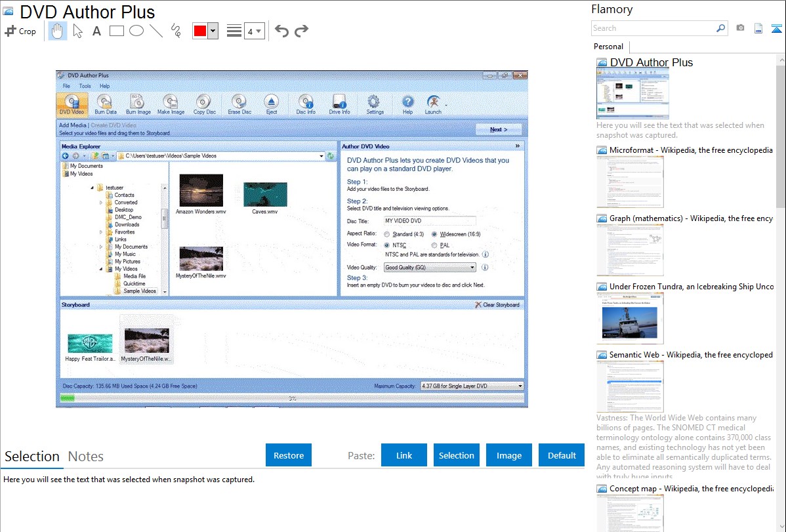Click the search magnifier icon
Screen dimensions: 786x532
coord(720,28)
